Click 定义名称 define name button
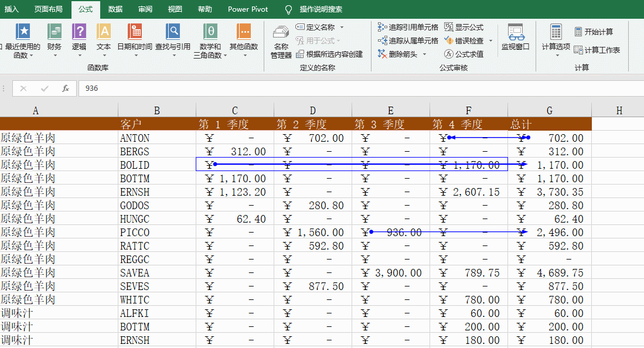This screenshot has width=644, height=348. click(x=315, y=27)
